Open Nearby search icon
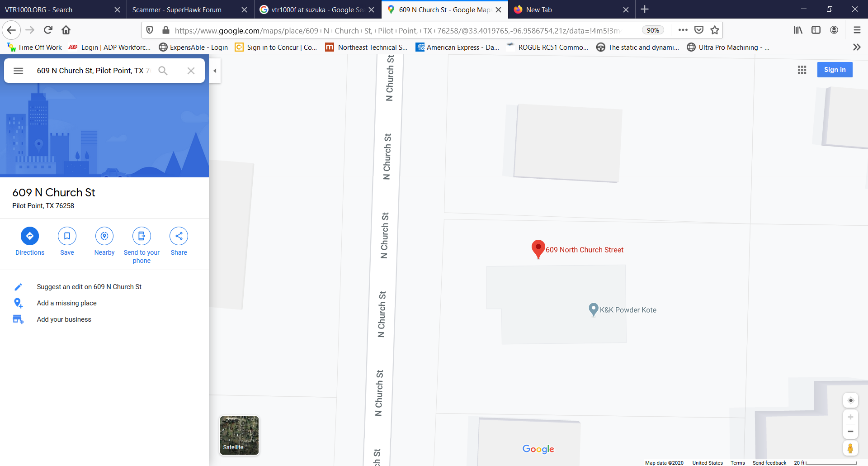868x466 pixels. (104, 236)
